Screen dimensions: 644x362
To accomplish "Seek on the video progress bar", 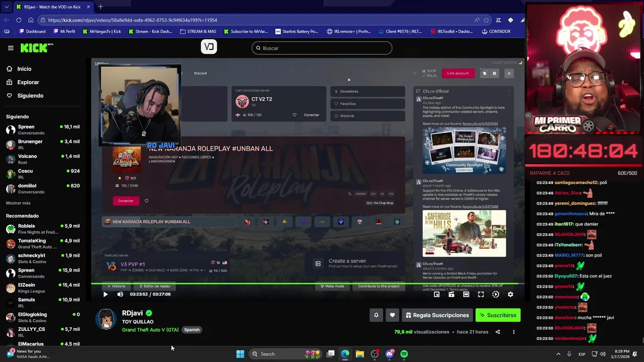I will click(x=307, y=284).
